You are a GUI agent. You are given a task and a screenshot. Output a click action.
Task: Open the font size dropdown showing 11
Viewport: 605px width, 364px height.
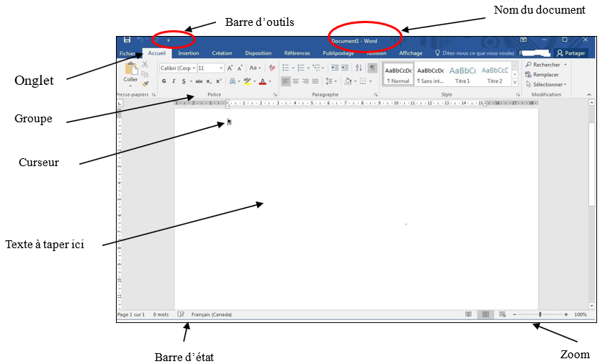click(x=211, y=68)
